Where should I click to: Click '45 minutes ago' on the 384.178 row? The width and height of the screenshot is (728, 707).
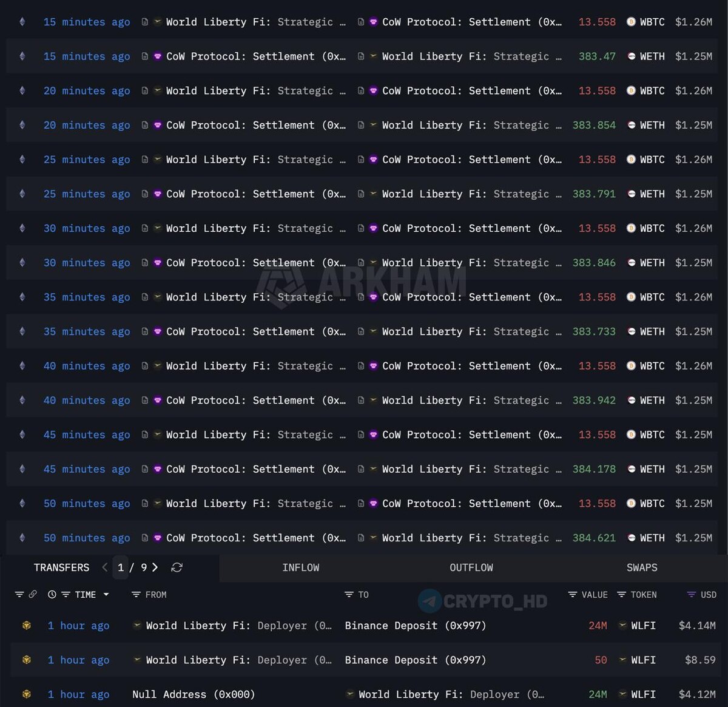tap(87, 469)
